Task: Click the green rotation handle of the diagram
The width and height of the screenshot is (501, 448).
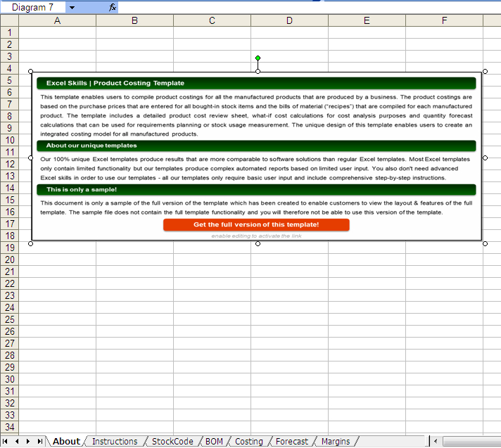Action: click(x=258, y=58)
